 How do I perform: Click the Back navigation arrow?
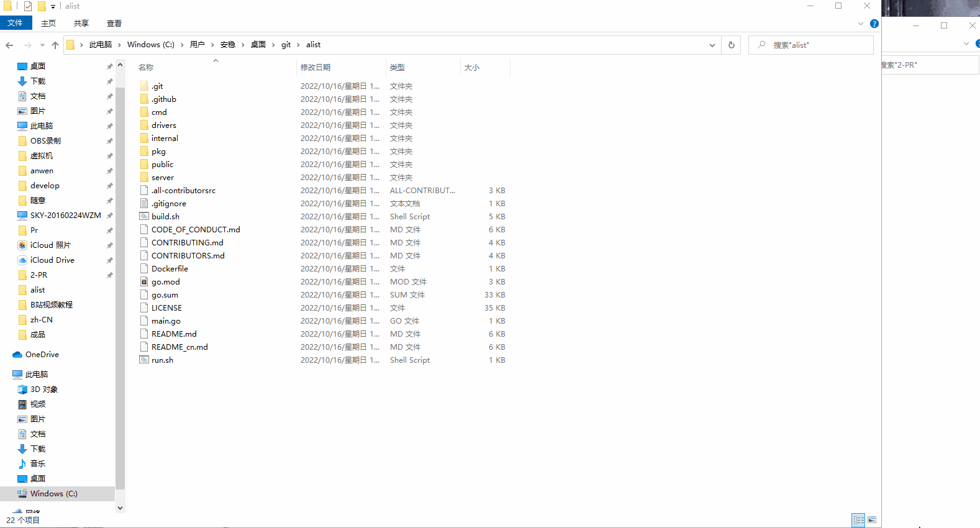click(9, 45)
